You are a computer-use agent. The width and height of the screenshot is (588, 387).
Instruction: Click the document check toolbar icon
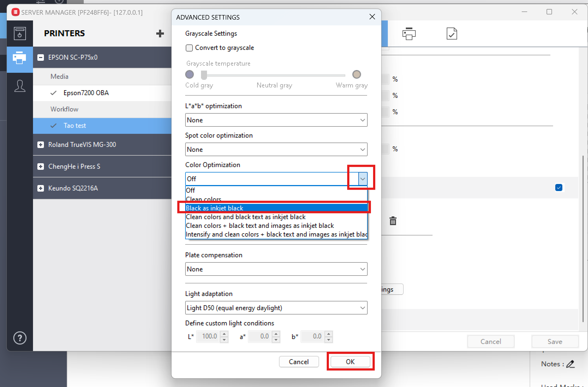pyautogui.click(x=452, y=34)
